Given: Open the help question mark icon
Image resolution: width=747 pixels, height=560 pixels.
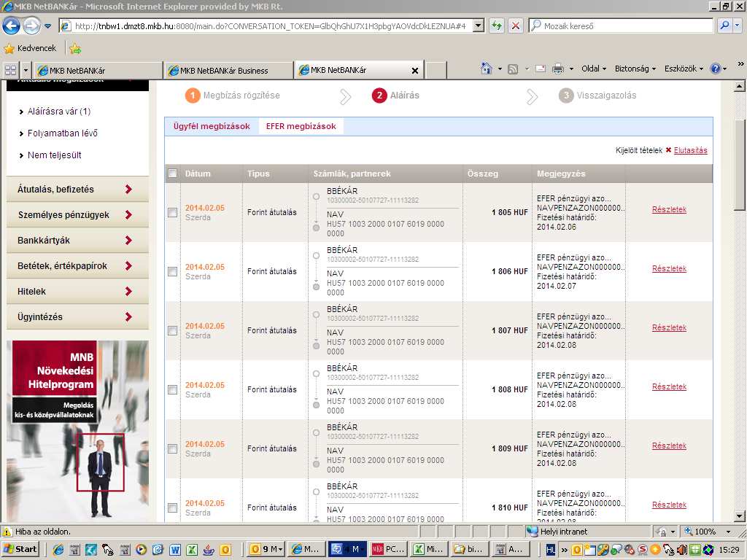Looking at the screenshot, I should point(715,69).
